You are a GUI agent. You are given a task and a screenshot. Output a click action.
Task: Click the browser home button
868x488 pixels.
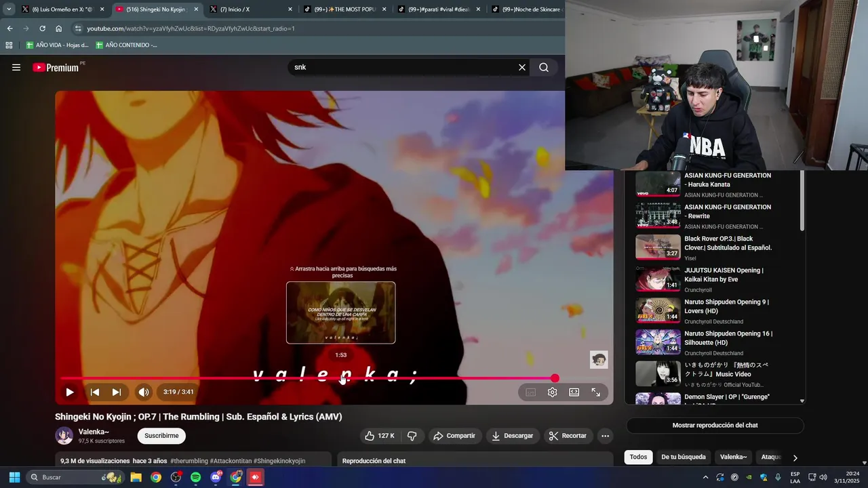[x=58, y=28]
